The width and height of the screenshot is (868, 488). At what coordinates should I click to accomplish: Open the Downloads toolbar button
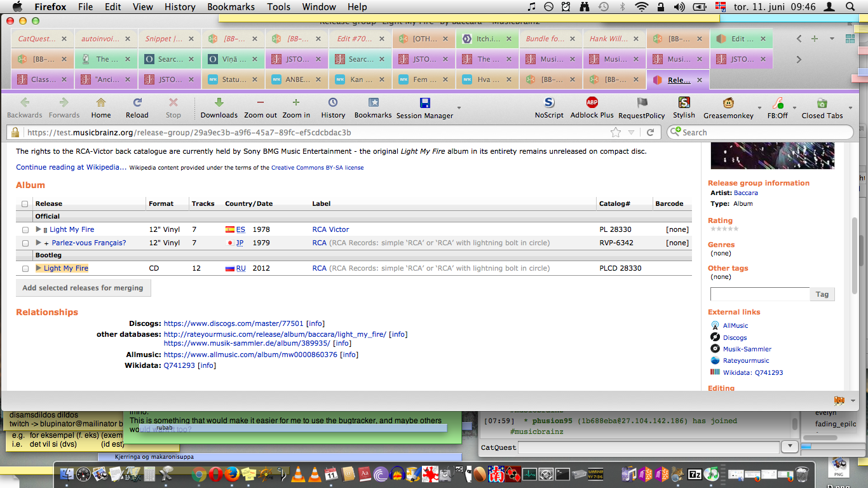click(x=219, y=102)
